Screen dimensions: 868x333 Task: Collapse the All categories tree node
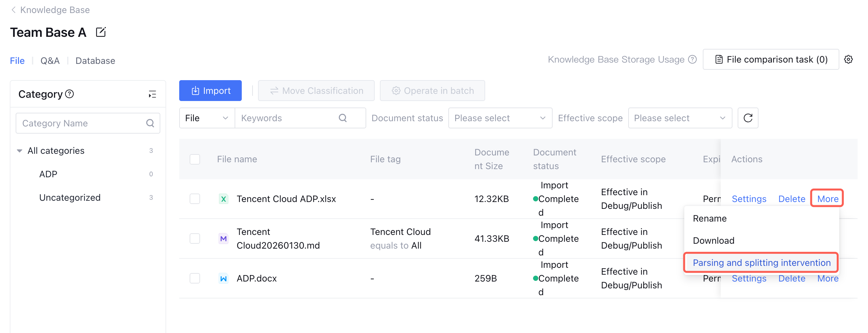point(20,151)
